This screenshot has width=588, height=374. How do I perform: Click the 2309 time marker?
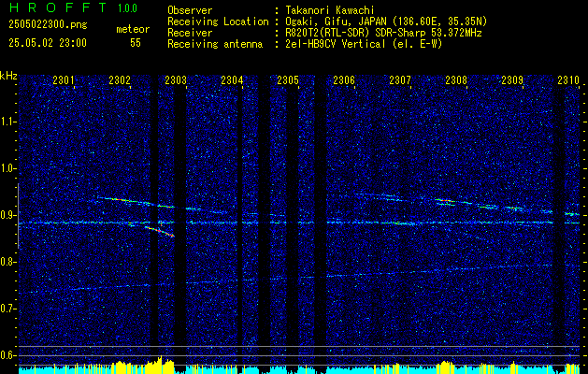pyautogui.click(x=512, y=79)
